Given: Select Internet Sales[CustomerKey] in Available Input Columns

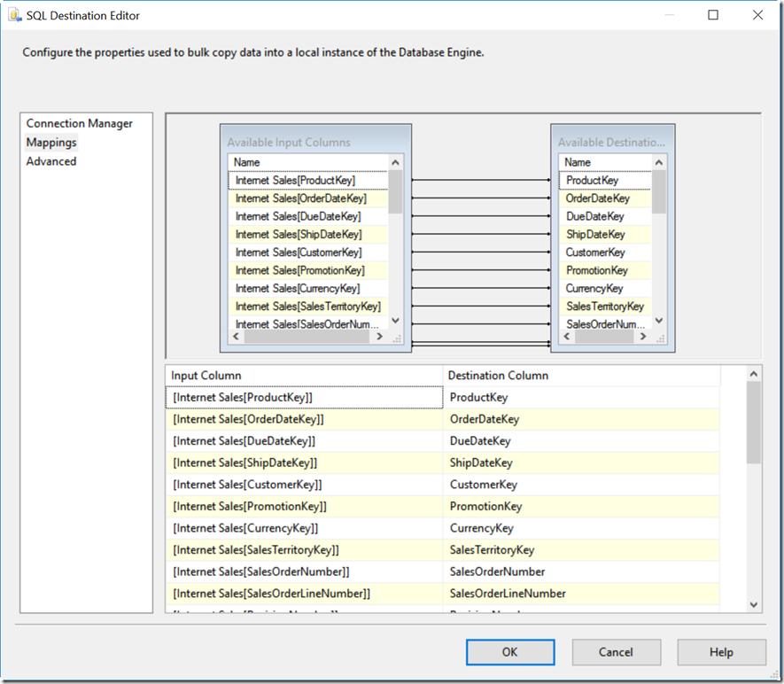Looking at the screenshot, I should click(308, 253).
